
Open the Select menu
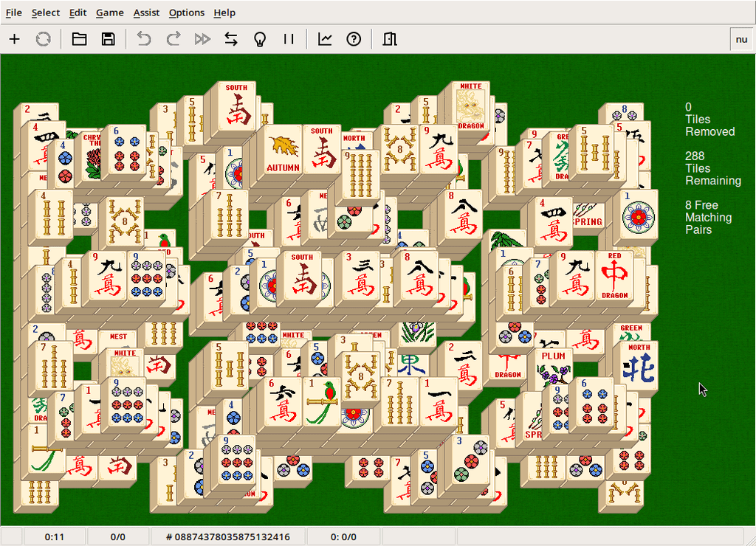(45, 13)
